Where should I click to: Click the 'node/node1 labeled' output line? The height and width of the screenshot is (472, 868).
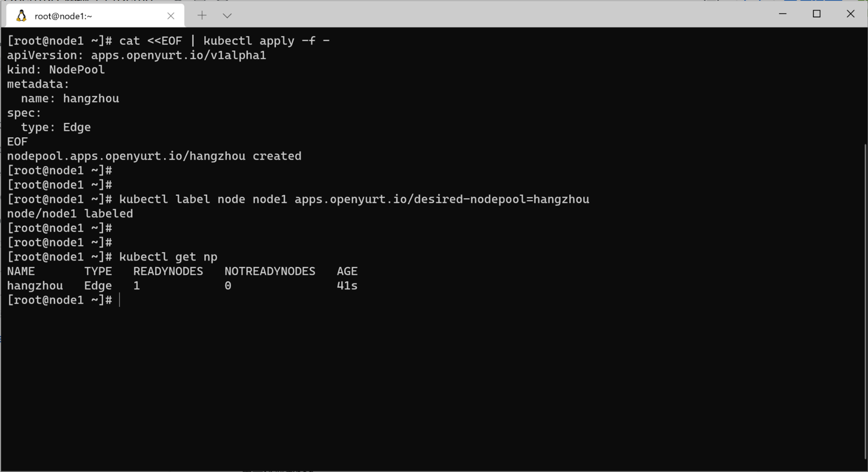[x=70, y=214]
